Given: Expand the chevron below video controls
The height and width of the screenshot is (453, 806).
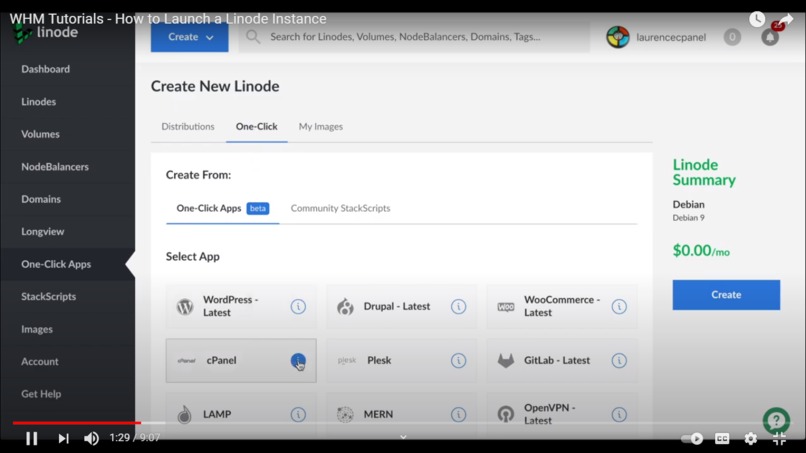Looking at the screenshot, I should point(403,437).
